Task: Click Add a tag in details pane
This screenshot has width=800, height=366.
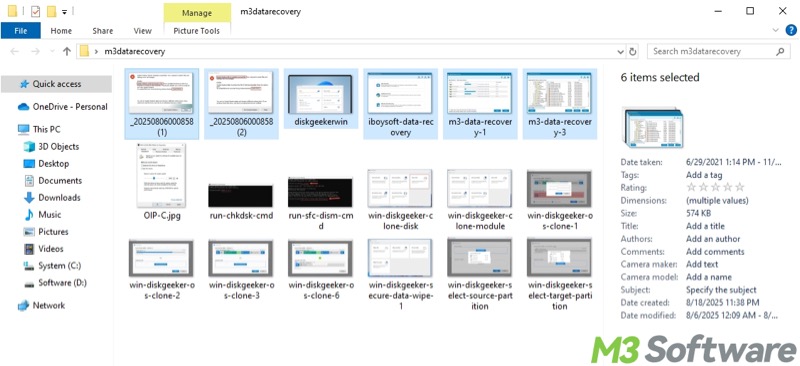Action: (705, 175)
